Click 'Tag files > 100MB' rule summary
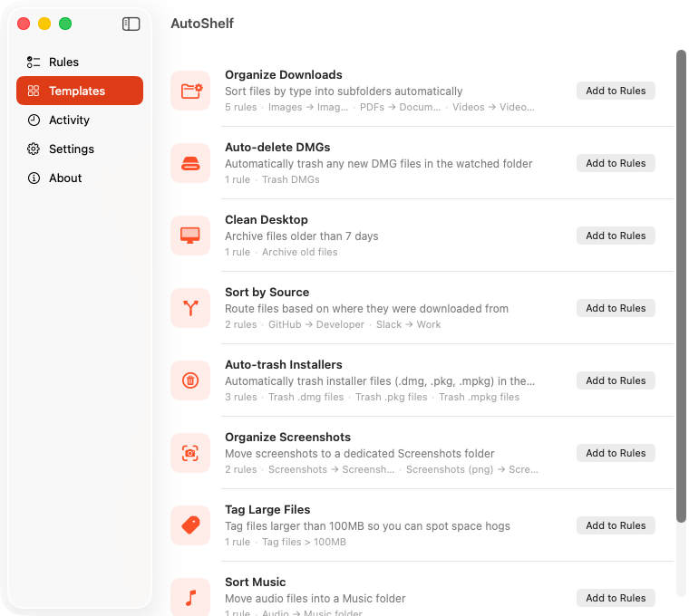 pyautogui.click(x=304, y=542)
